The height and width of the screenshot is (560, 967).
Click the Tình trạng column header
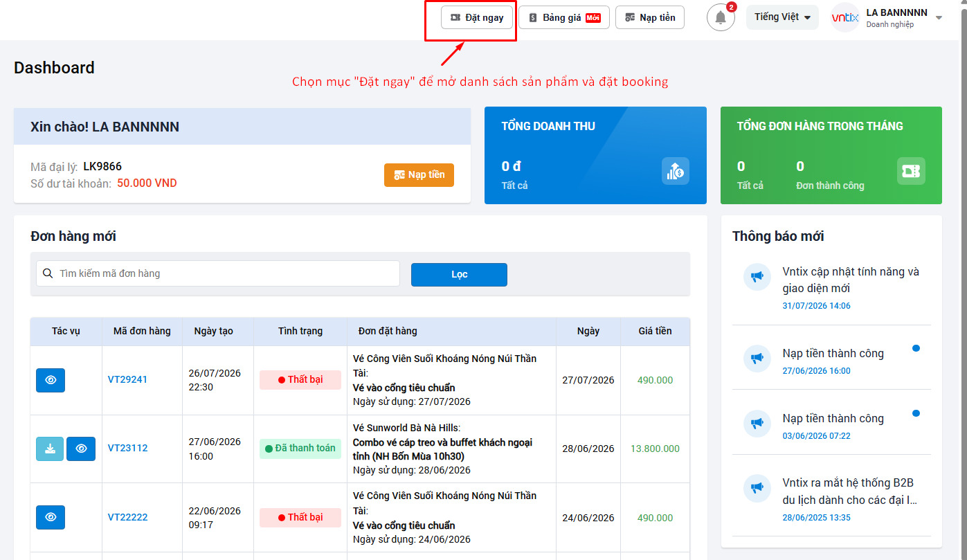[x=300, y=332]
